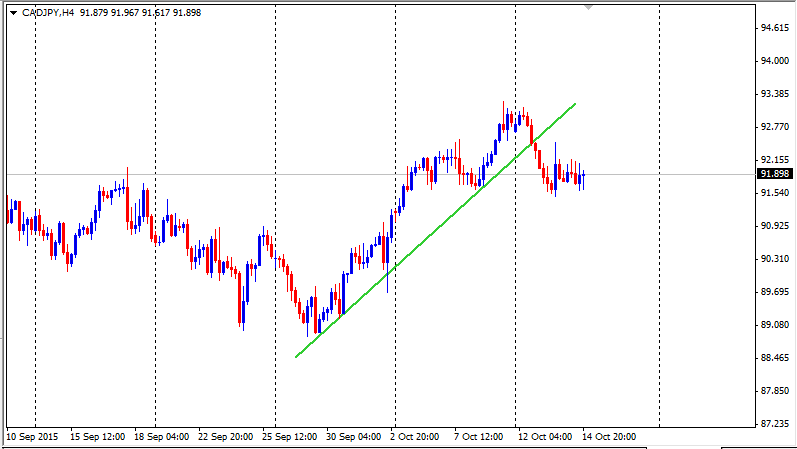Viewport: 797px width, 449px height.
Task: Click the 89.695 price scale label
Action: [x=775, y=292]
